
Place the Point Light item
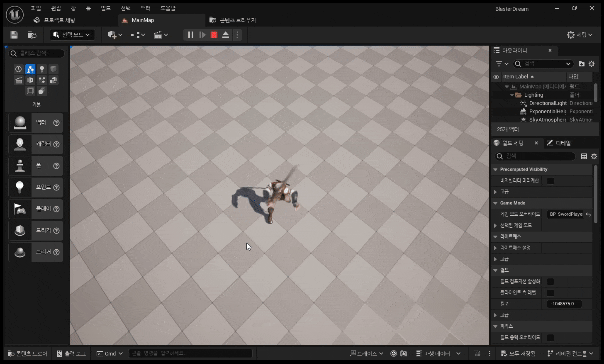pos(35,187)
